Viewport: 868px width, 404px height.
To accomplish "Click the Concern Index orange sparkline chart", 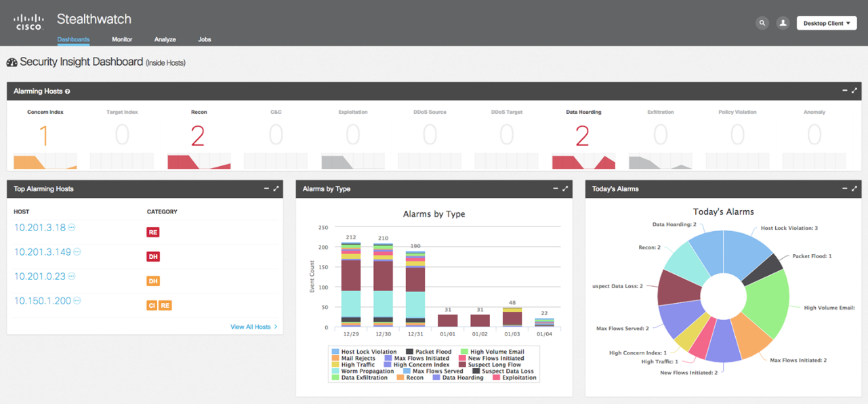I will point(45,161).
